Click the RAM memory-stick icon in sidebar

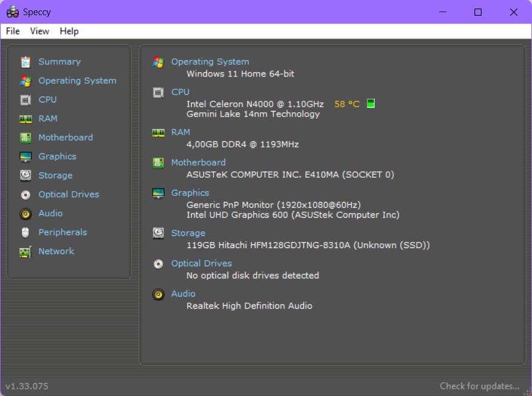(x=25, y=118)
